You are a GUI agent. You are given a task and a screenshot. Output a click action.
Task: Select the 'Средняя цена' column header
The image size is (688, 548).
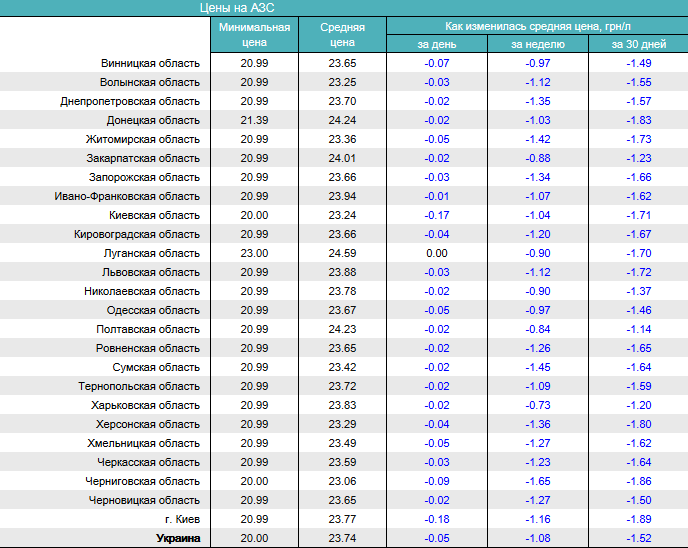[x=342, y=35]
